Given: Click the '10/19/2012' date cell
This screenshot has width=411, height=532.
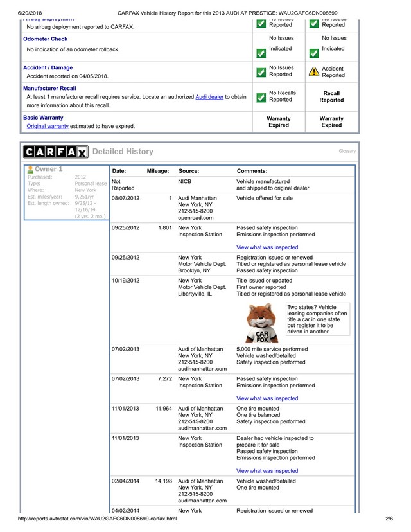Looking at the screenshot, I should pyautogui.click(x=125, y=281).
